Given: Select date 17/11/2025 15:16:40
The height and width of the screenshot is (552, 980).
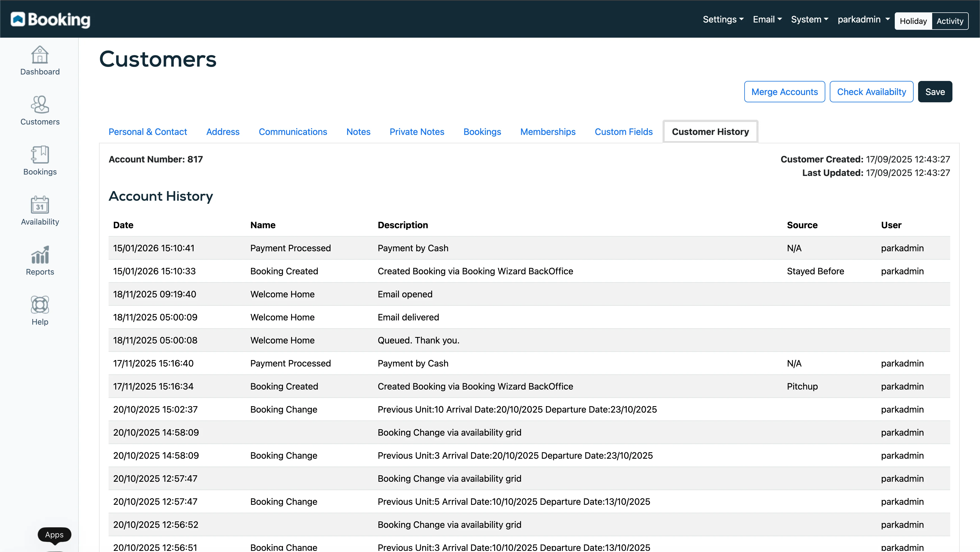Looking at the screenshot, I should tap(153, 363).
